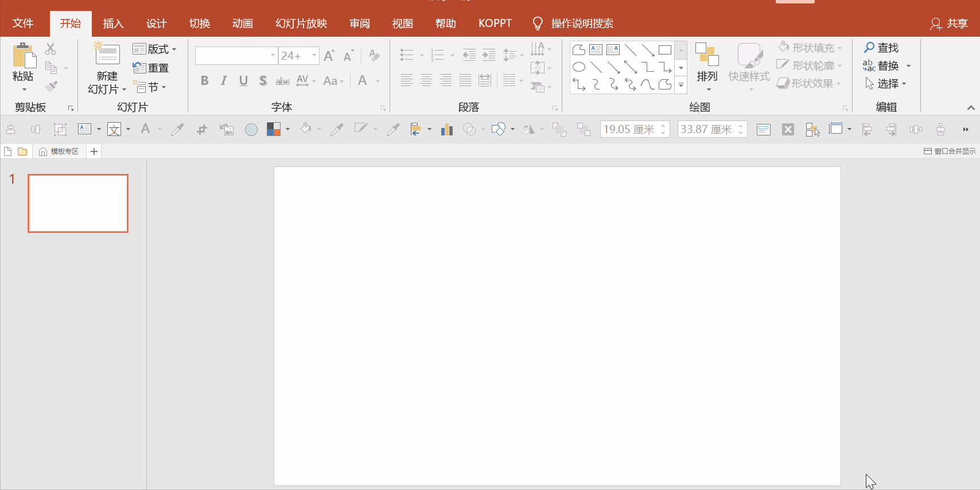Click the Share (共享) button
Screen dimensions: 980x490
pos(949,24)
